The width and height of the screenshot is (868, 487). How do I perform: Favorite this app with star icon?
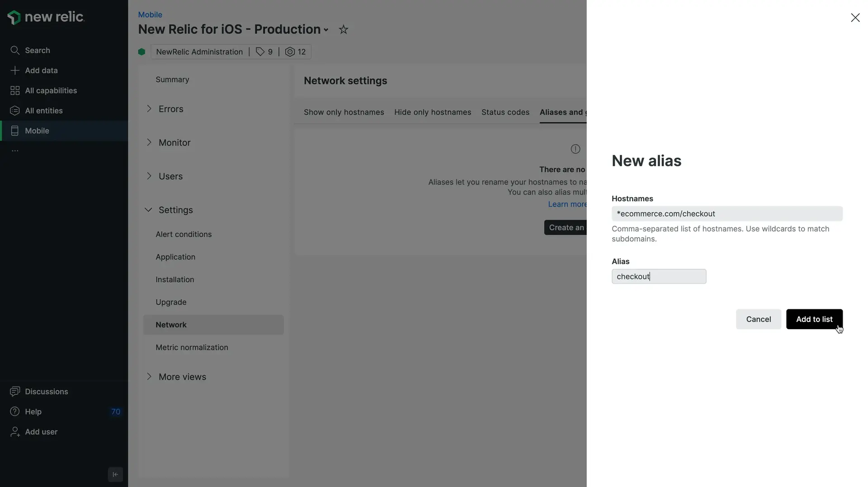pyautogui.click(x=344, y=29)
